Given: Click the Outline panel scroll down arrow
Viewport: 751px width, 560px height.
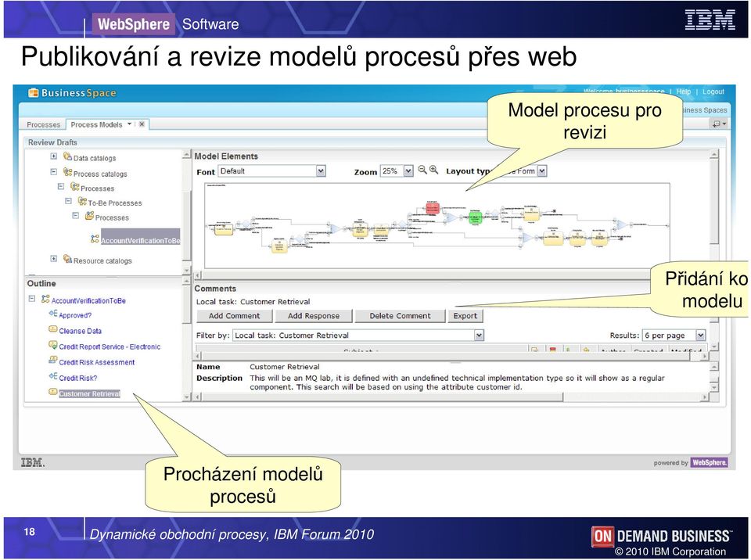Looking at the screenshot, I should click(187, 397).
